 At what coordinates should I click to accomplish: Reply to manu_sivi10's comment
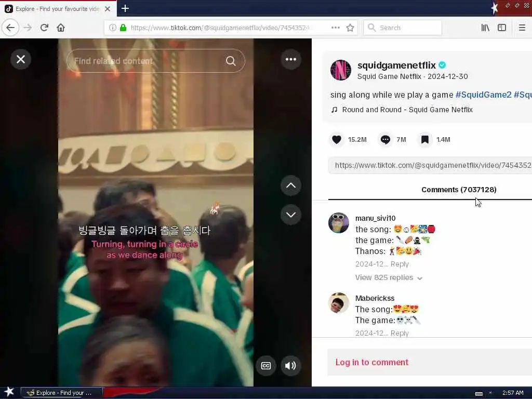[400, 264]
